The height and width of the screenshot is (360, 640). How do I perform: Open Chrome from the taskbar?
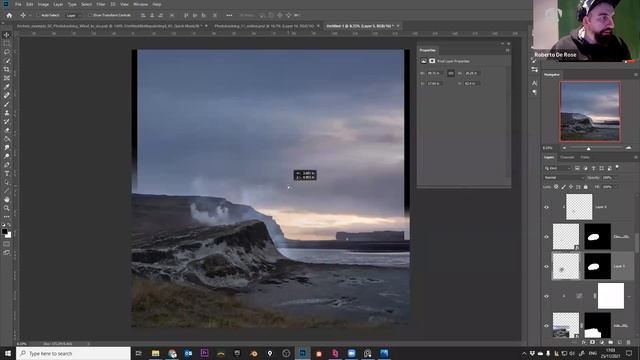pyautogui.click(x=172, y=353)
